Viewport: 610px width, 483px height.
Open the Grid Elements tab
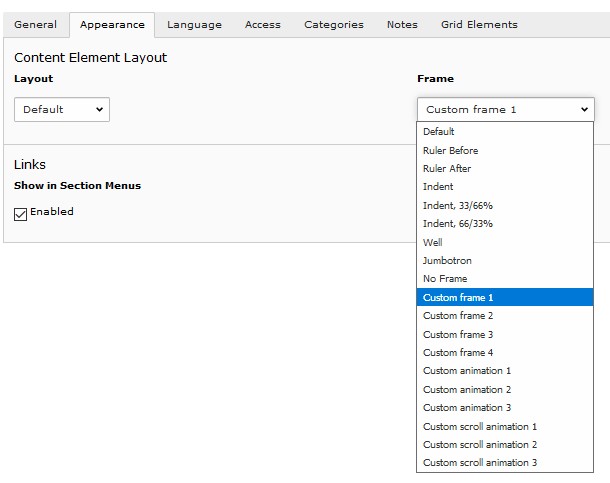click(479, 25)
